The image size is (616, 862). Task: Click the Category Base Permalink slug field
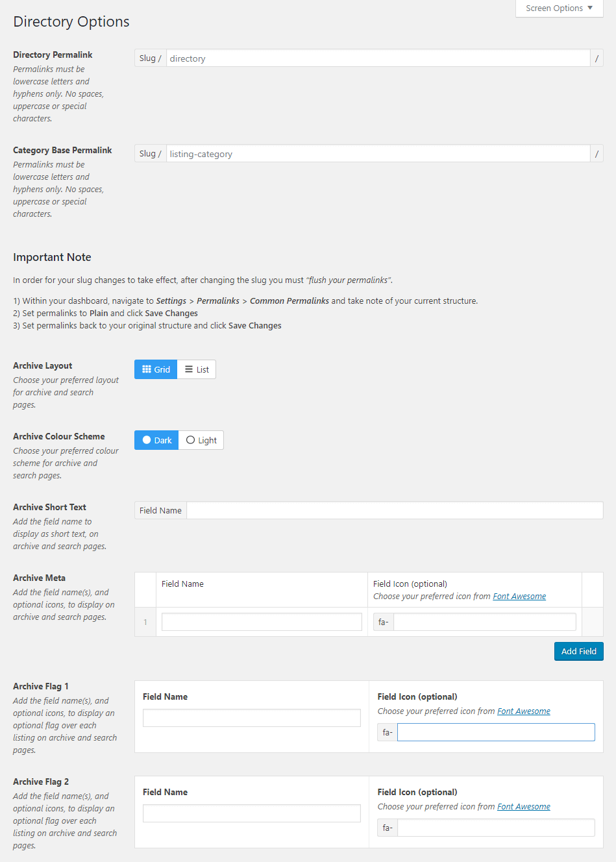(x=382, y=153)
